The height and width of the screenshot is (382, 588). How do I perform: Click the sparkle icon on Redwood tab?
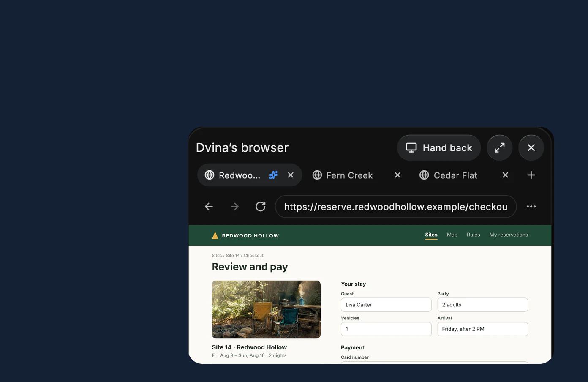[273, 175]
